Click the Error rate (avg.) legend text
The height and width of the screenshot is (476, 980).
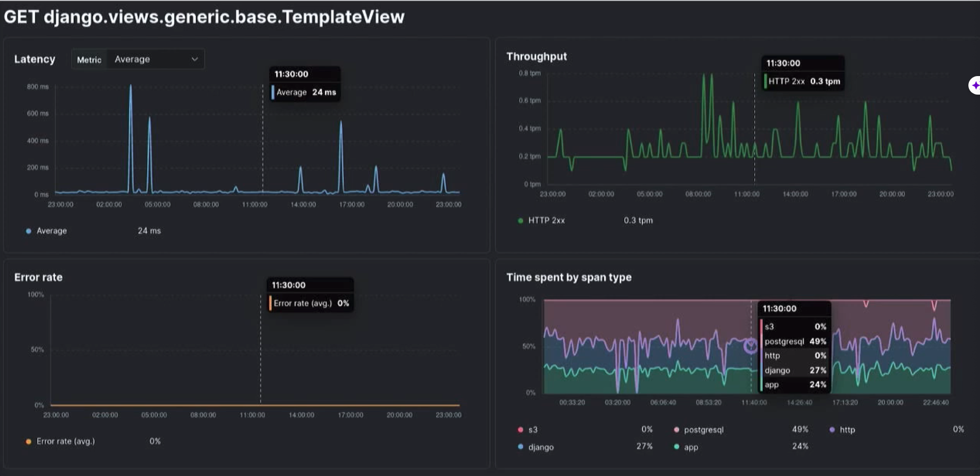tap(65, 442)
